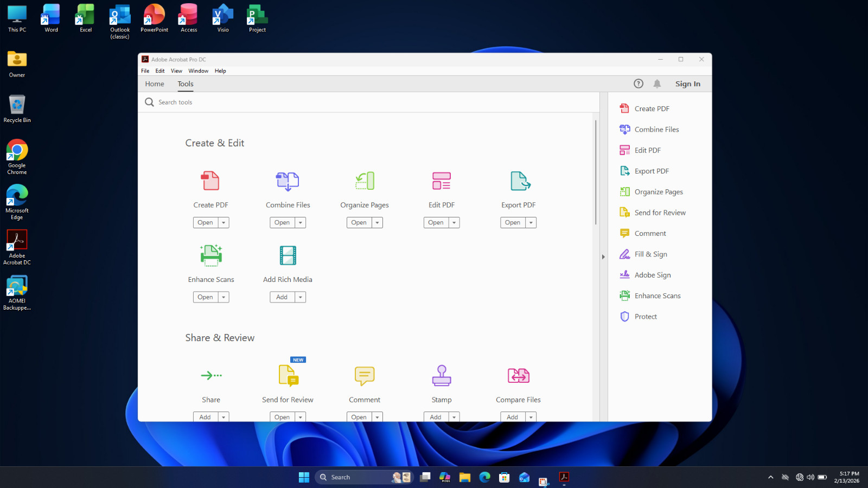Click Open button under Combine Files

coord(283,223)
